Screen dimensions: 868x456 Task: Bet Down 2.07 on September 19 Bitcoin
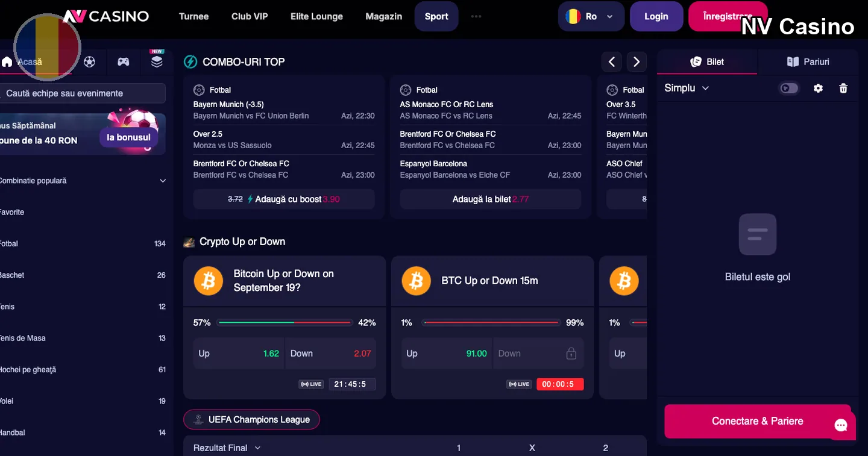coord(330,354)
